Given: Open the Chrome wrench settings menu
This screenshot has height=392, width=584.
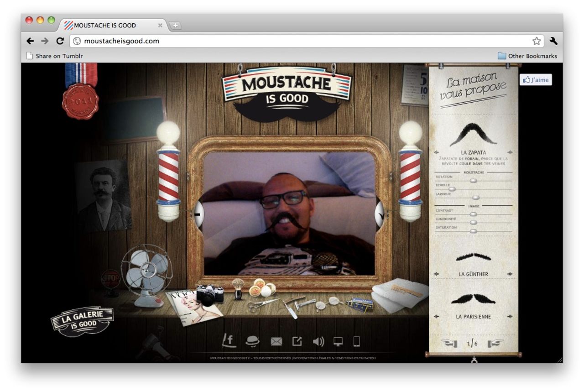Looking at the screenshot, I should (553, 41).
